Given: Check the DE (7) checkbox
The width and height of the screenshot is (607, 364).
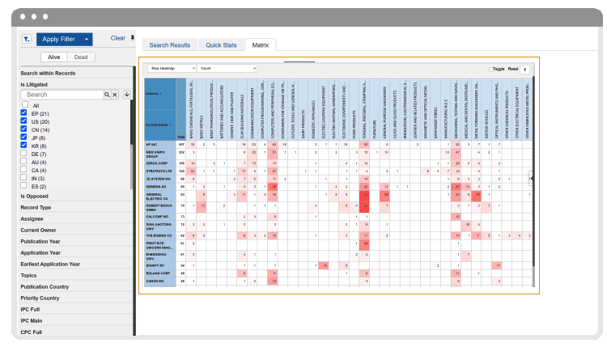Looking at the screenshot, I should [x=24, y=154].
